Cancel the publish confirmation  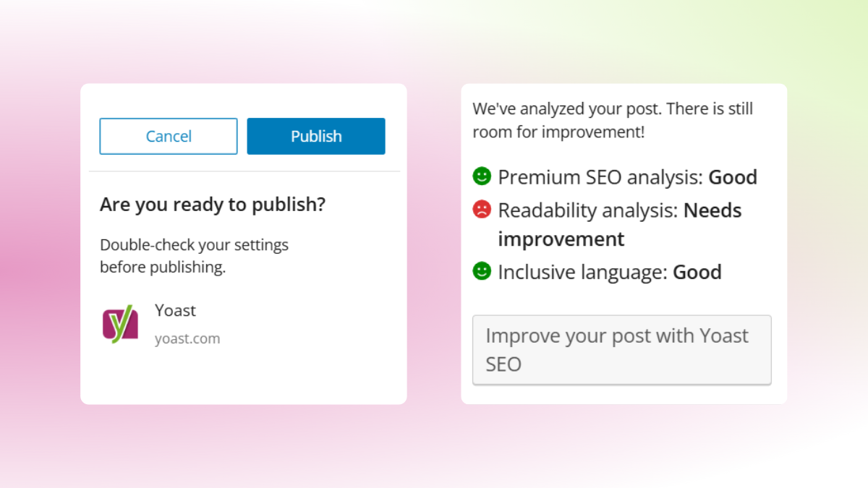(x=169, y=136)
